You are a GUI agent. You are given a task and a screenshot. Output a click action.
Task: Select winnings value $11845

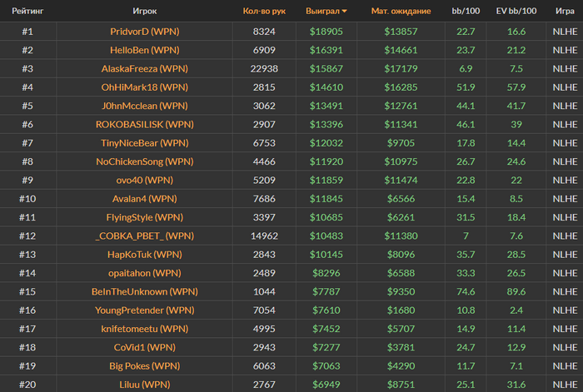click(x=326, y=199)
